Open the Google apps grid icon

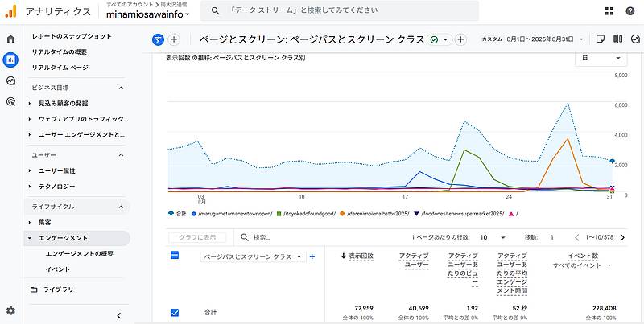[x=608, y=11]
